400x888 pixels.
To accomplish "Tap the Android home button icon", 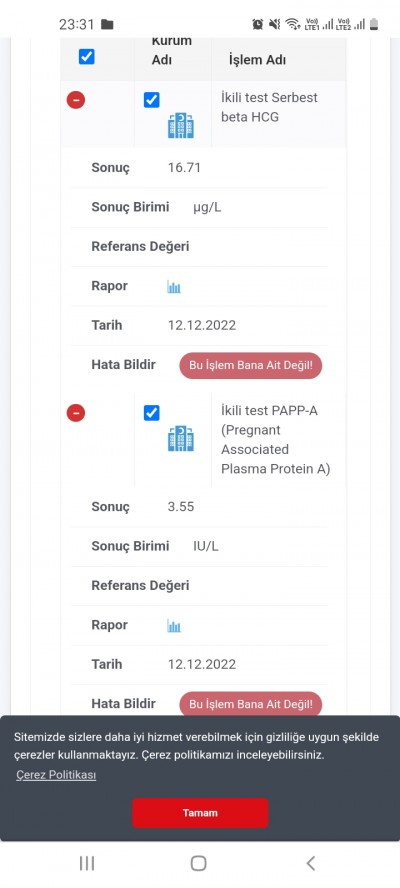I will coord(198,863).
